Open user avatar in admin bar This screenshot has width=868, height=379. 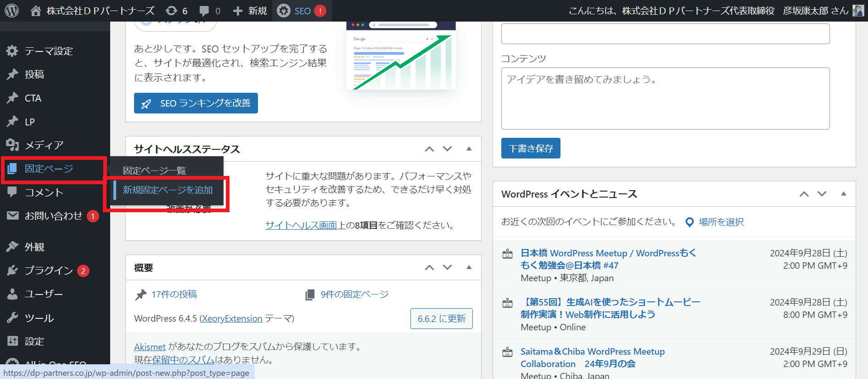tap(858, 11)
